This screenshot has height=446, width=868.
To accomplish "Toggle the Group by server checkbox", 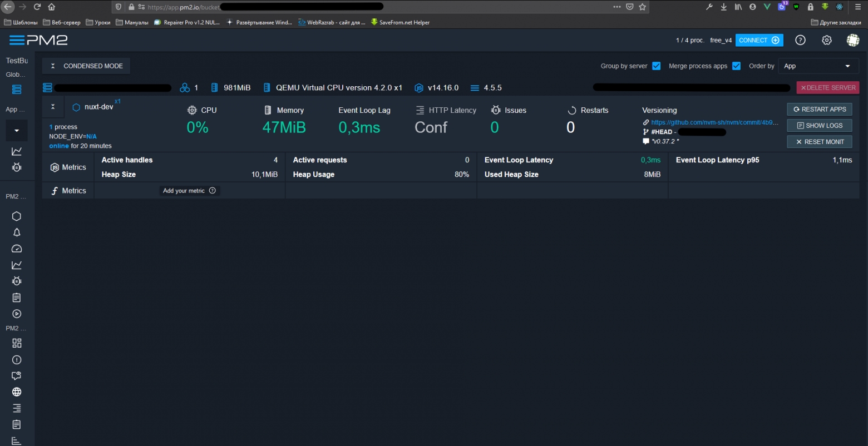I will click(656, 66).
